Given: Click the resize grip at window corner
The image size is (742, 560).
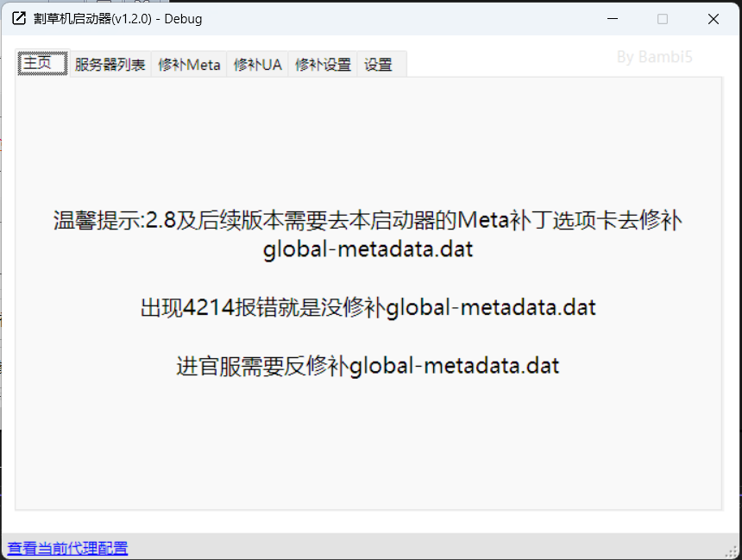Looking at the screenshot, I should coord(732,551).
